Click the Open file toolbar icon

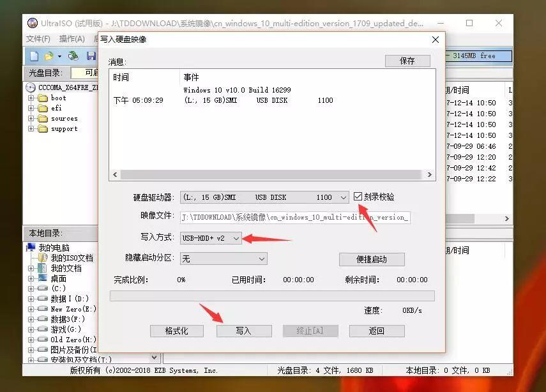point(49,56)
